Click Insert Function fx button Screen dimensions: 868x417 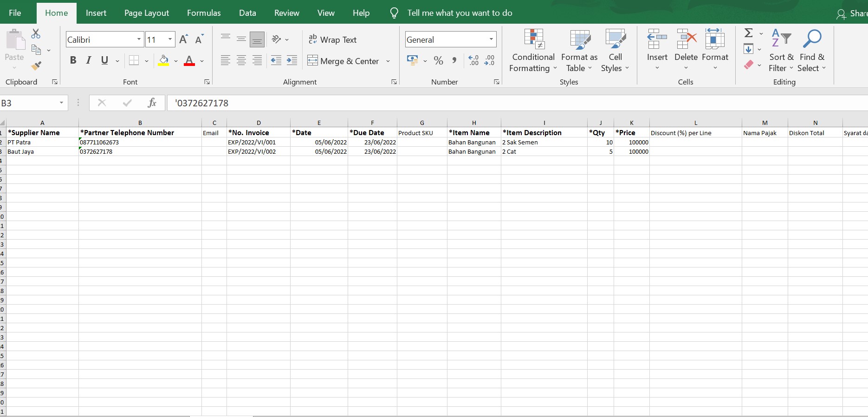152,103
